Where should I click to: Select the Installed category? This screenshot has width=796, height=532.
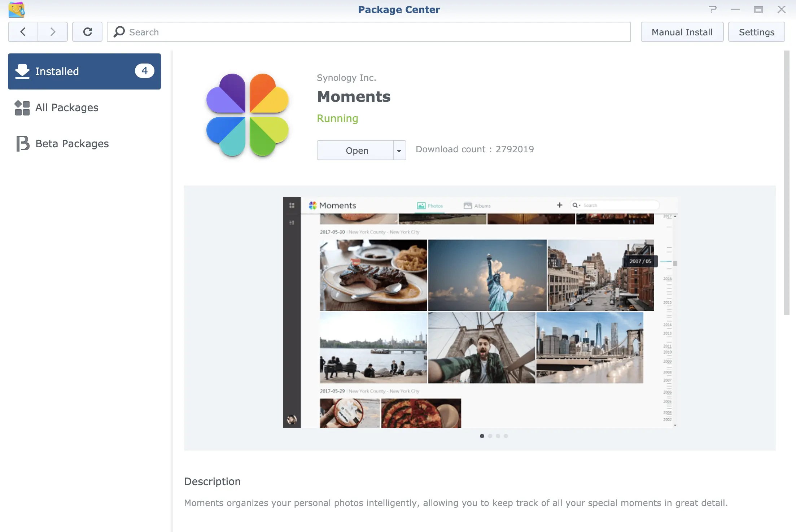click(84, 71)
